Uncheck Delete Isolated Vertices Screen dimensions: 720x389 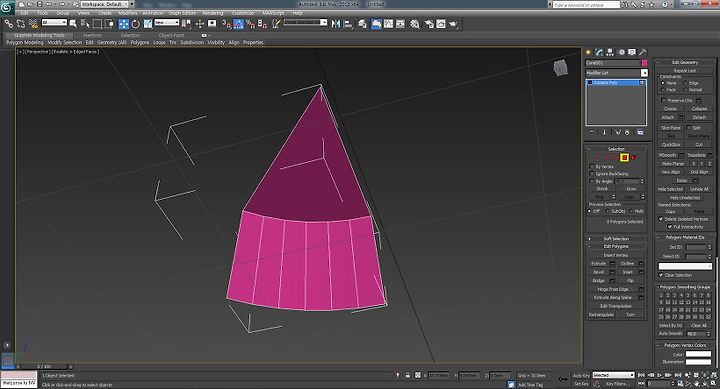tap(660, 219)
